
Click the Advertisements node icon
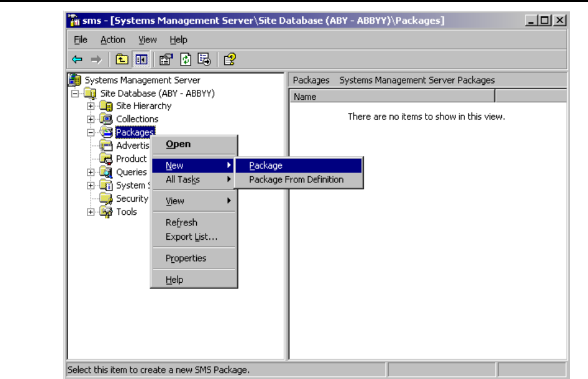pyautogui.click(x=106, y=145)
